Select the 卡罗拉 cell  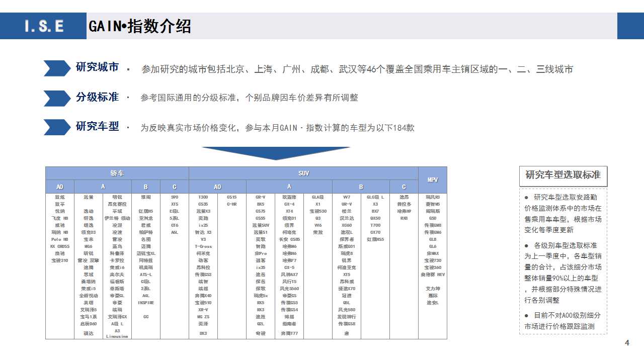tap(117, 261)
